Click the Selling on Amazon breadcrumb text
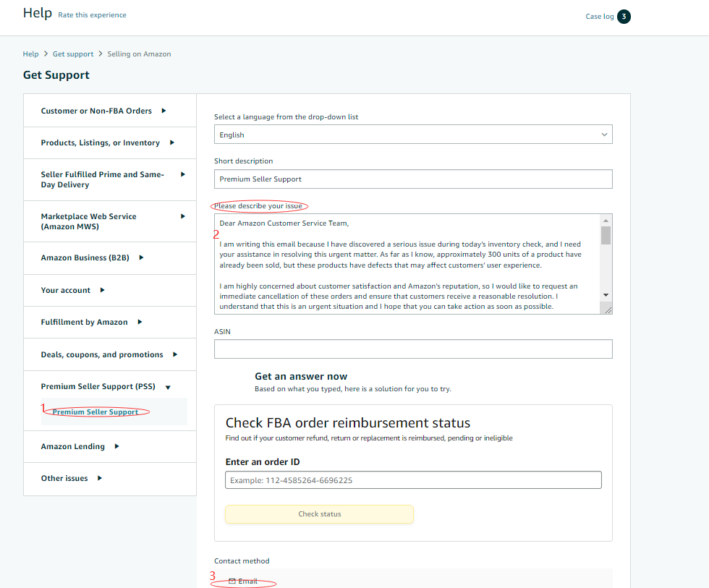 tap(139, 54)
